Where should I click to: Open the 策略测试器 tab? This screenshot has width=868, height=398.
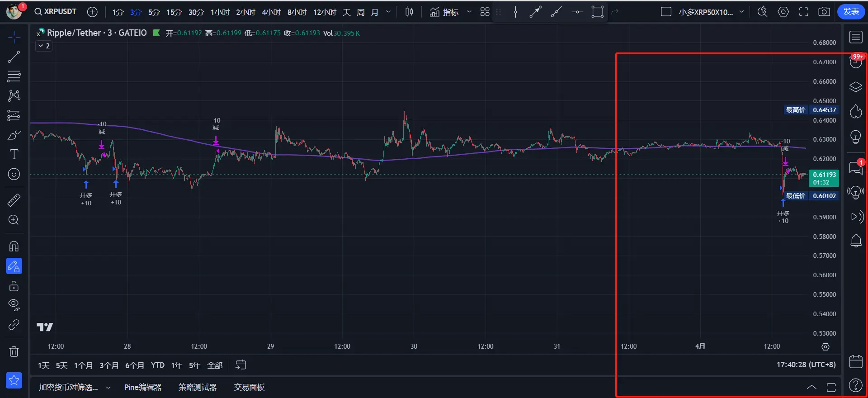coord(198,387)
